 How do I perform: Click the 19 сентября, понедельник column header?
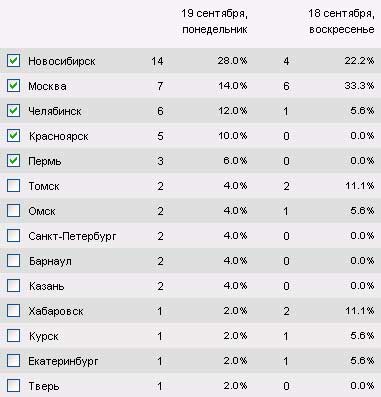215,21
